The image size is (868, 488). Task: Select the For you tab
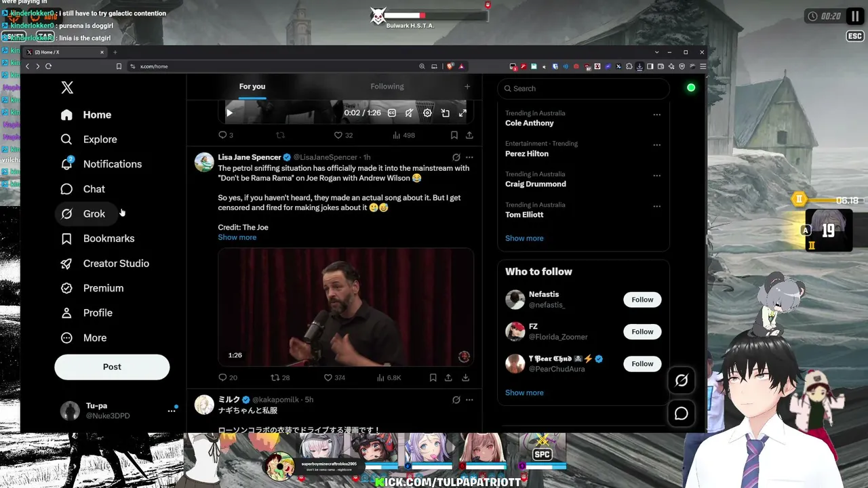point(252,87)
